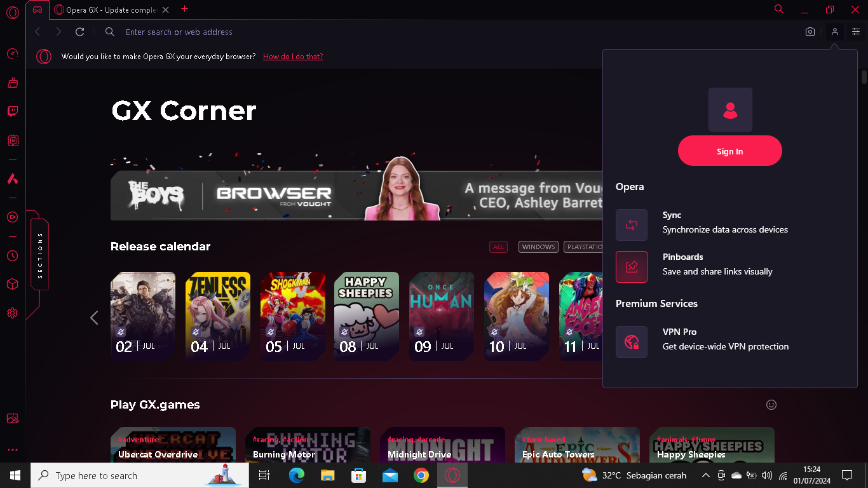868x488 pixels.
Task: Open Google Chrome from the taskbar
Action: click(421, 475)
